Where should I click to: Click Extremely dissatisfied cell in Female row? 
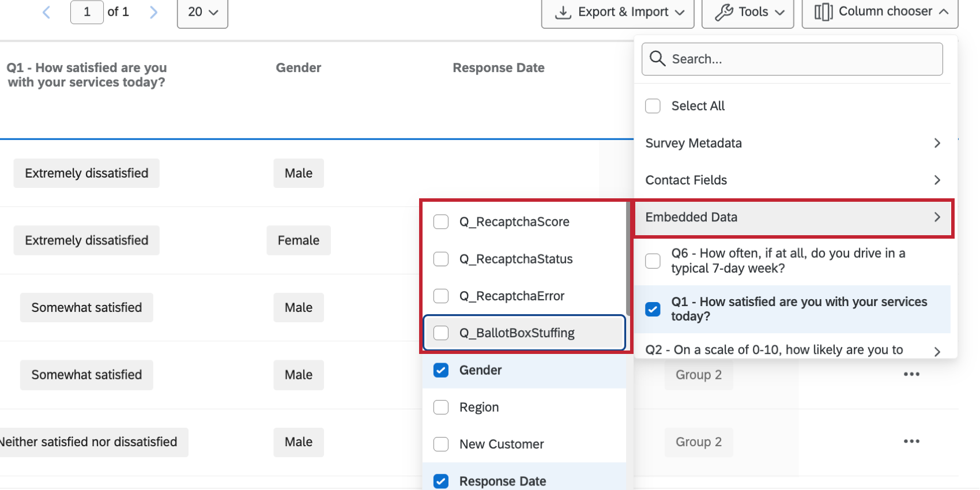tap(86, 240)
